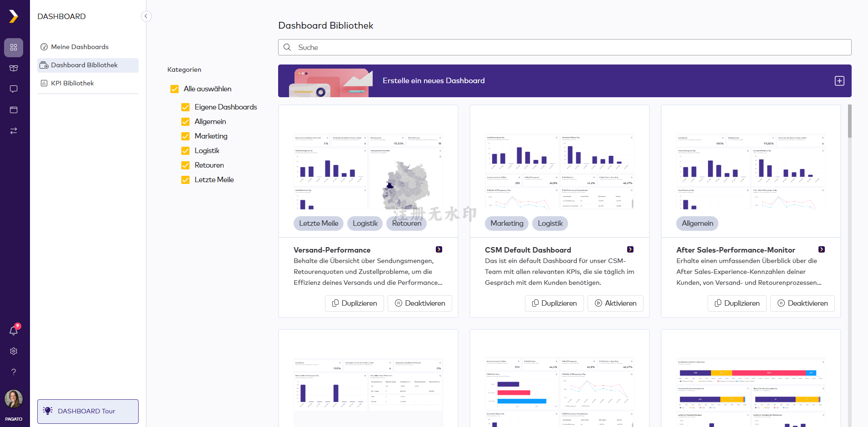Click Aktivieren on CSM Default Dashboard

pos(615,303)
